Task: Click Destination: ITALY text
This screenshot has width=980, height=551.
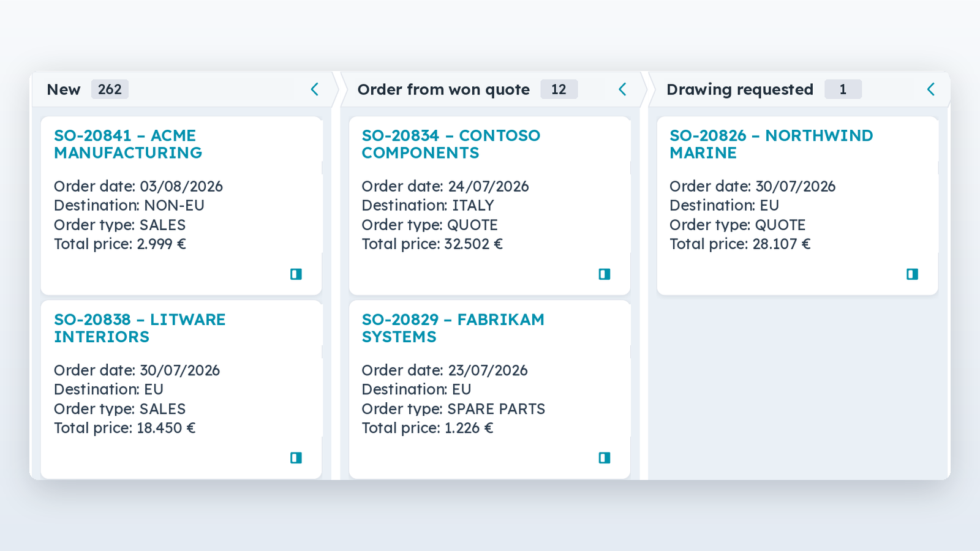Action: pos(428,205)
